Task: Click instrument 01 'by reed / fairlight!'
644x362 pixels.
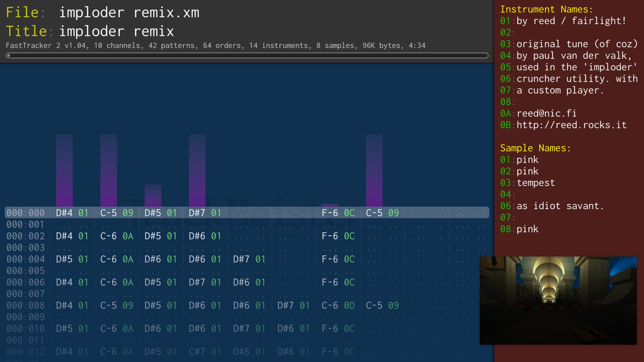Action: 571,21
